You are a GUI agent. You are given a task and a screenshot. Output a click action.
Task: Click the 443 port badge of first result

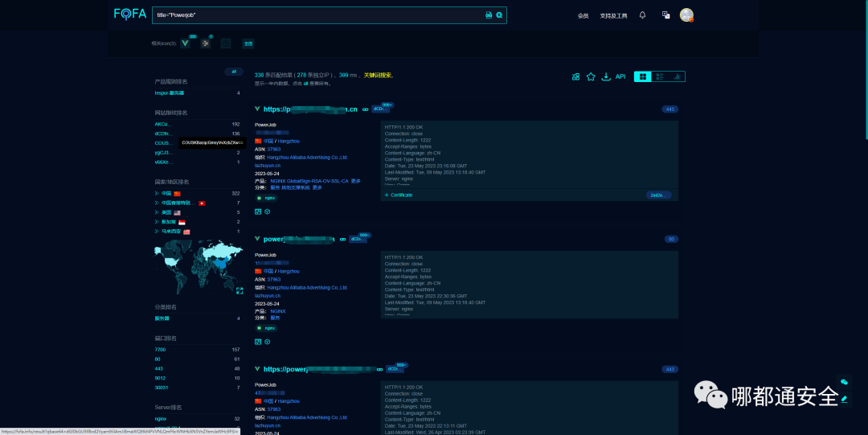coord(669,109)
